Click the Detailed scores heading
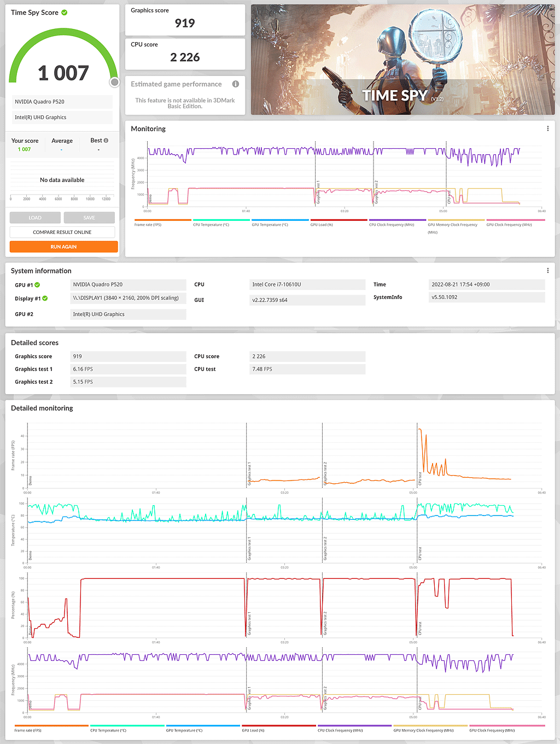The image size is (560, 744). pyautogui.click(x=35, y=343)
